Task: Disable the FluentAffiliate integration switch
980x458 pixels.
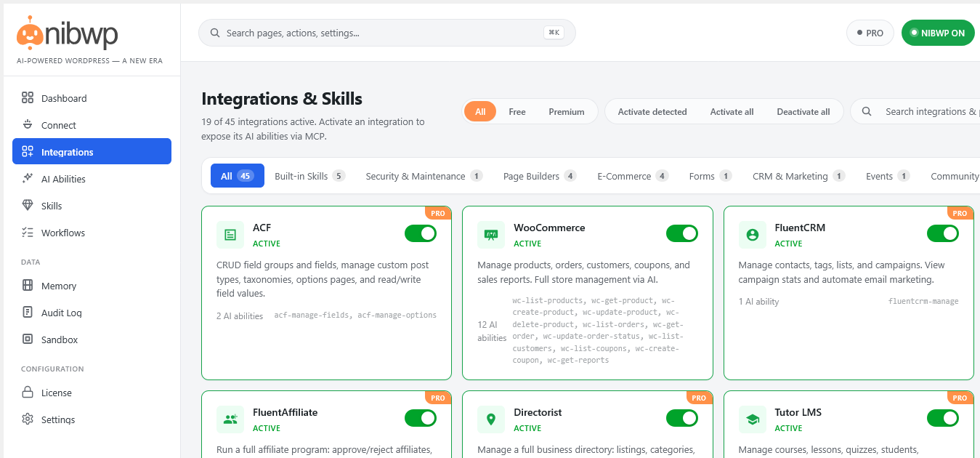Action: (x=421, y=418)
